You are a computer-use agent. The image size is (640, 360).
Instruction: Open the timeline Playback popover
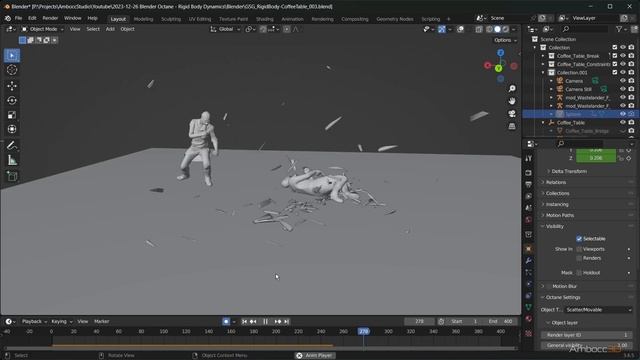click(34, 322)
